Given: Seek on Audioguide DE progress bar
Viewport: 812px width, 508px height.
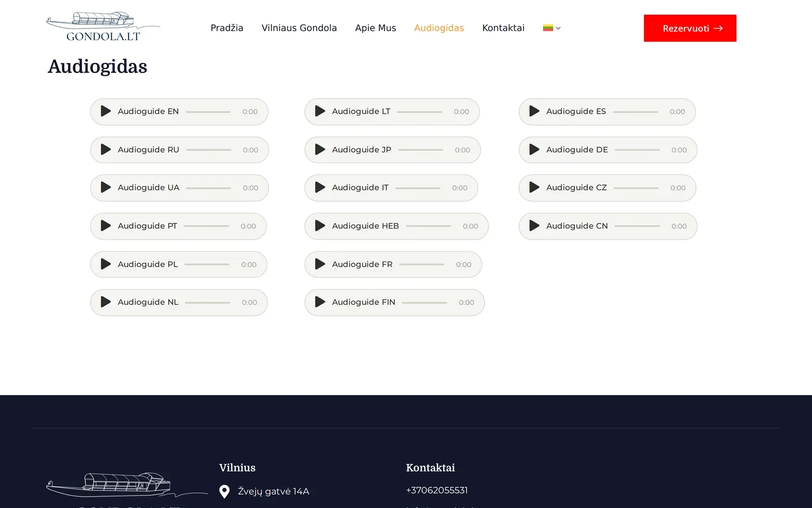Looking at the screenshot, I should (637, 150).
